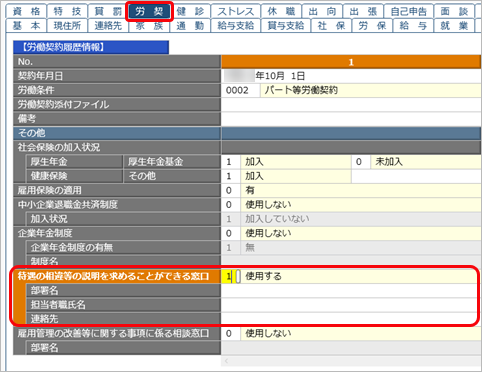
Task: Open the 出向 tab
Action: [x=322, y=12]
